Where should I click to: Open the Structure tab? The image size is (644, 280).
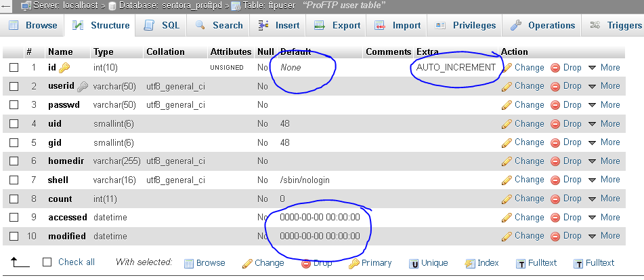101,25
